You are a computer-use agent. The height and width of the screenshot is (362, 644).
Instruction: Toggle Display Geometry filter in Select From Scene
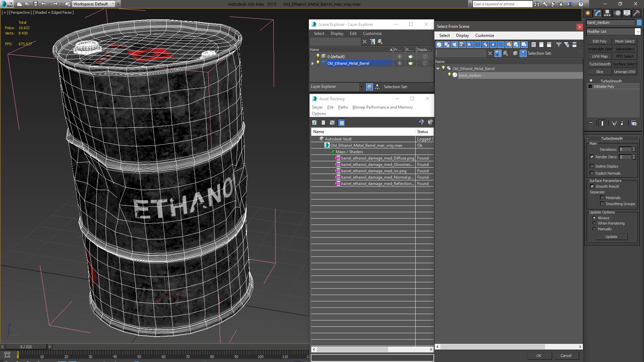(x=439, y=45)
